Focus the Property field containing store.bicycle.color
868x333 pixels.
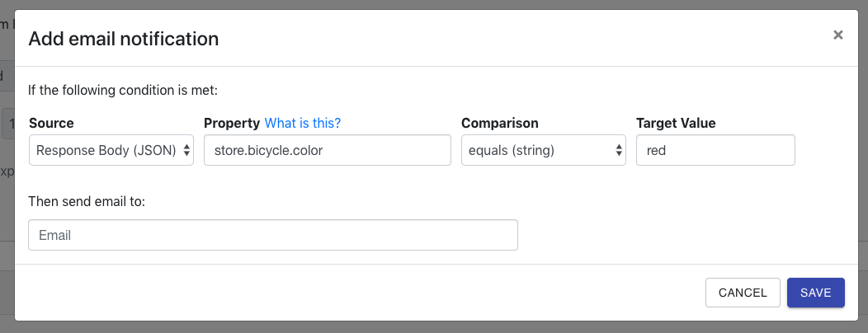(327, 151)
